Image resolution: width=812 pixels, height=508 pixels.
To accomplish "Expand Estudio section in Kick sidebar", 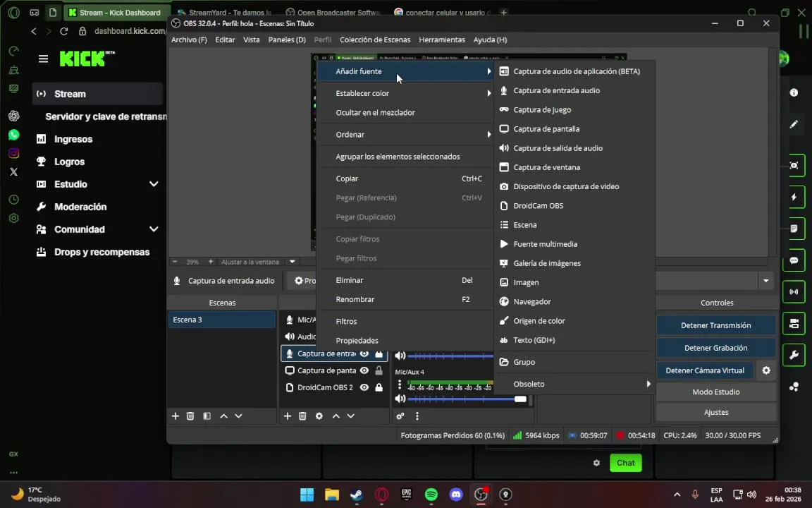I will tap(154, 185).
